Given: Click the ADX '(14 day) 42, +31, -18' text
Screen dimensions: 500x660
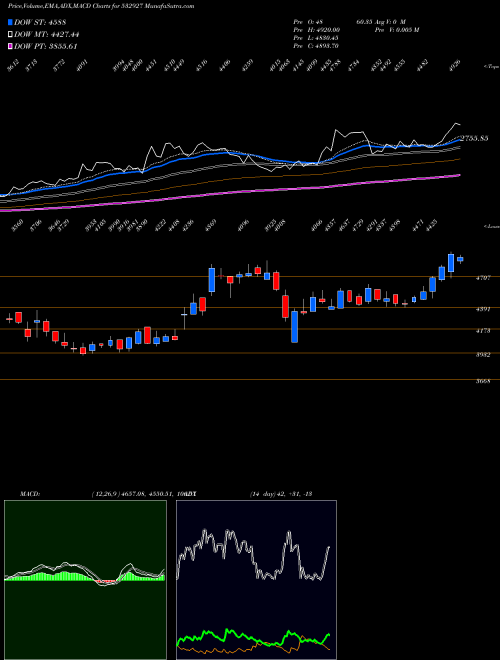Looking at the screenshot, I should click(x=281, y=494).
